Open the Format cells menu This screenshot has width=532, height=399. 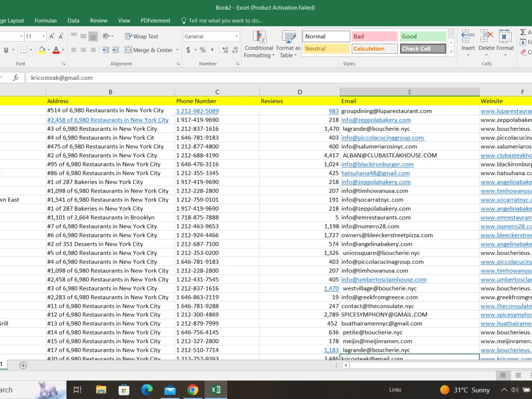click(505, 43)
